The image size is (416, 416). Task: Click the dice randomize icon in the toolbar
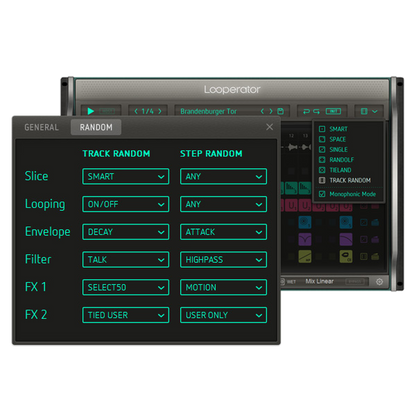[364, 111]
